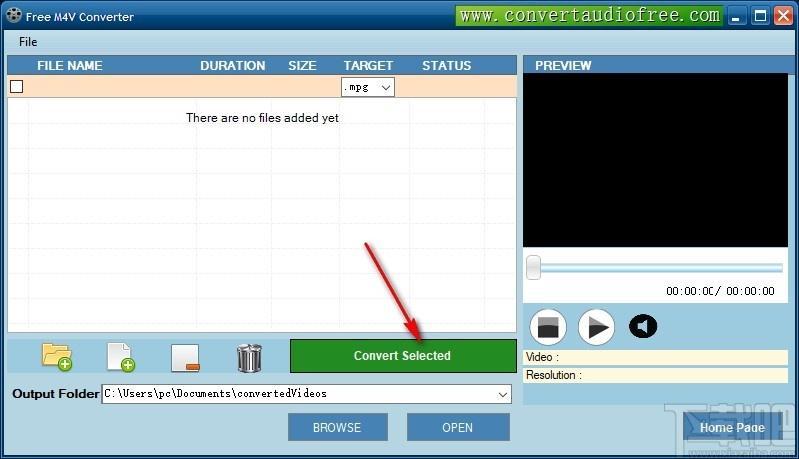Click the SIZE column header
Screen dimensions: 799x459
coord(302,66)
